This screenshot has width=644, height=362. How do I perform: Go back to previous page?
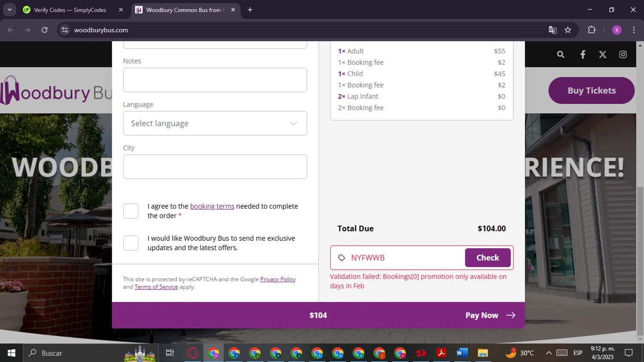[x=11, y=30]
